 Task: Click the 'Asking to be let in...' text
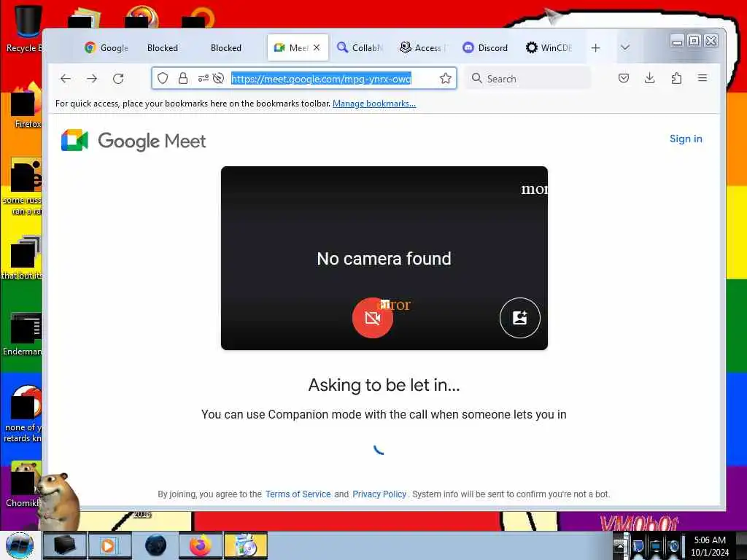pyautogui.click(x=384, y=385)
